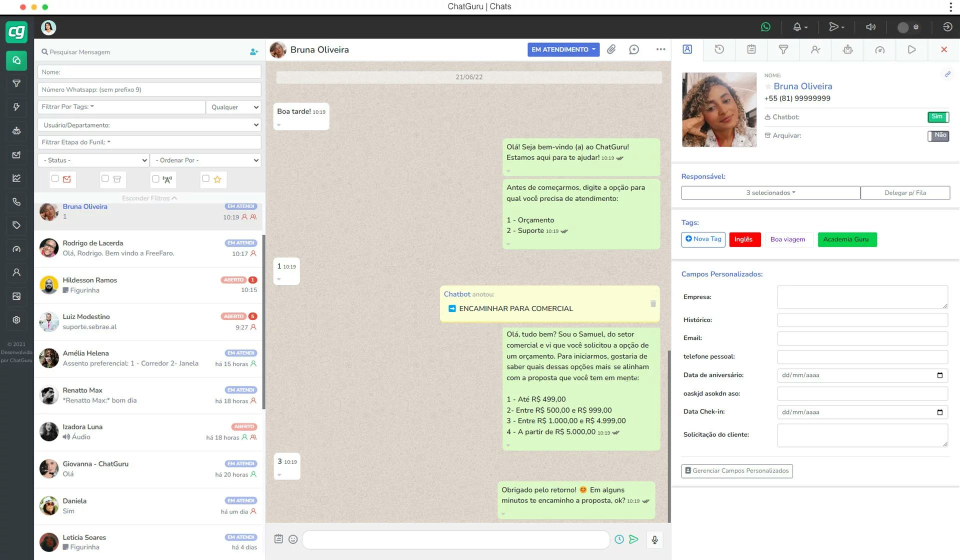Add a tag with the Nova Tag button
This screenshot has width=960, height=560.
tap(703, 239)
